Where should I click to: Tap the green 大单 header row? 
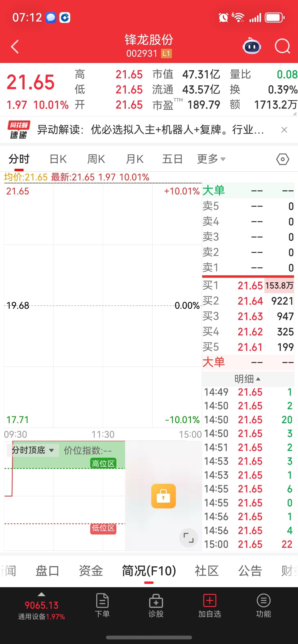tap(248, 191)
